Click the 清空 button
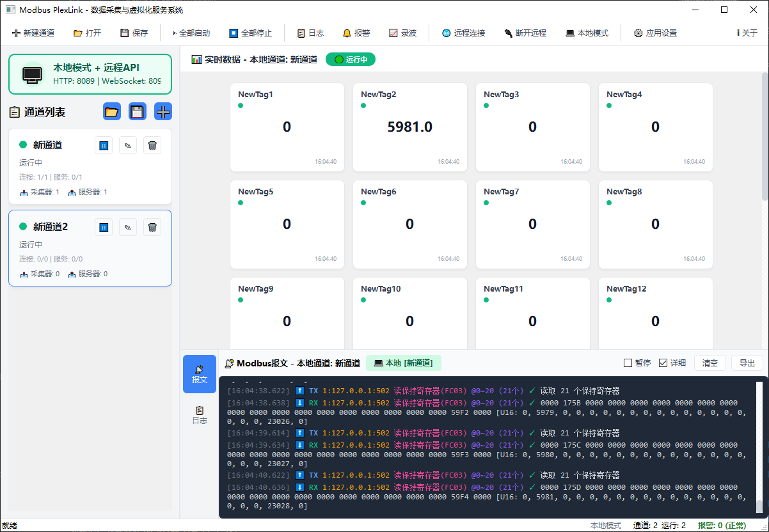The height and width of the screenshot is (532, 769). [710, 363]
